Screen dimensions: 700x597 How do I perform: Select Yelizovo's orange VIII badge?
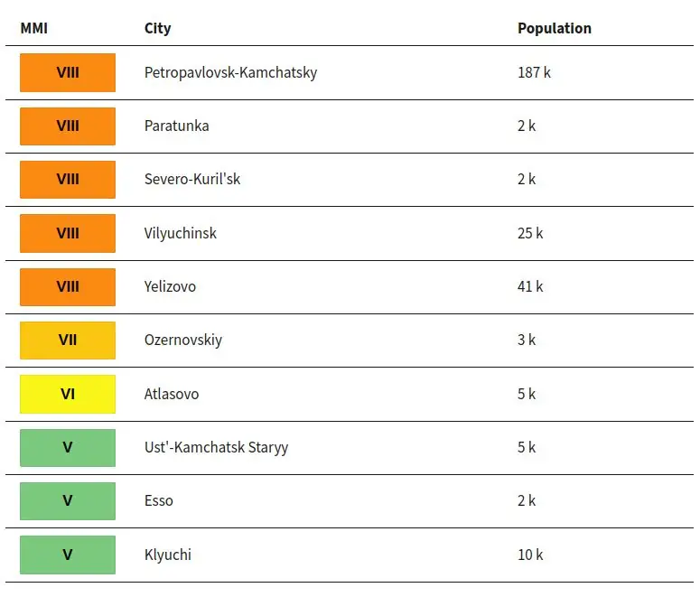point(68,286)
